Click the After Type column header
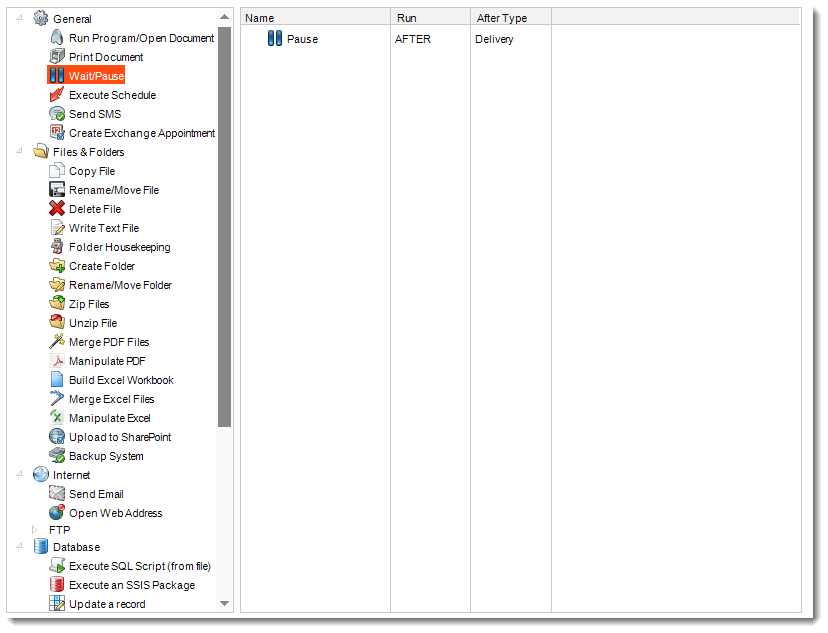This screenshot has width=828, height=633. pyautogui.click(x=510, y=18)
